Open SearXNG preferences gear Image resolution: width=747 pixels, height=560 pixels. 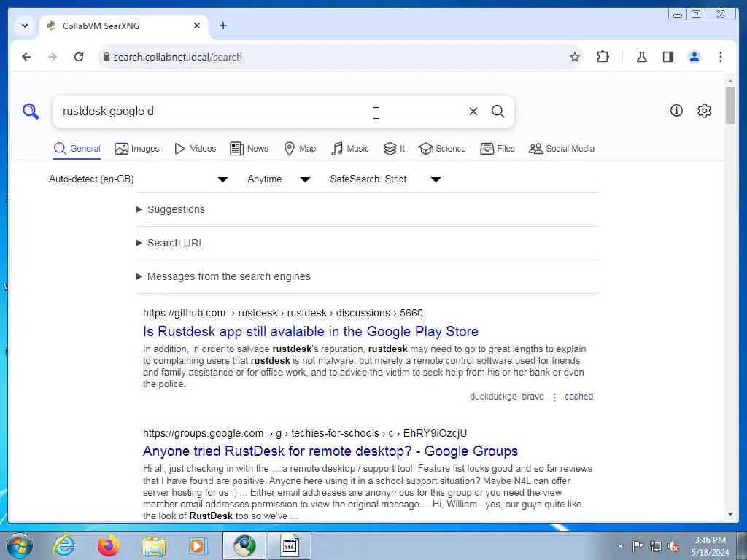[705, 111]
